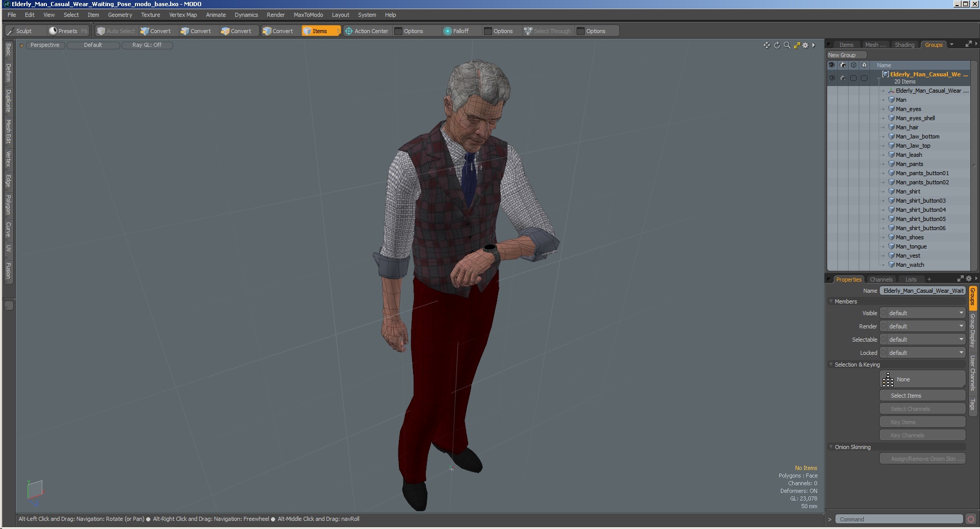This screenshot has width=980, height=529.
Task: Click the group Name input field
Action: 922,291
